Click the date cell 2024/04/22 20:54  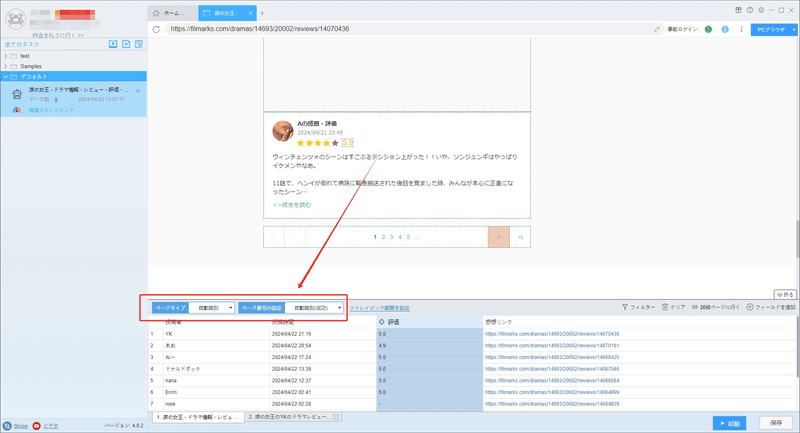tap(323, 346)
